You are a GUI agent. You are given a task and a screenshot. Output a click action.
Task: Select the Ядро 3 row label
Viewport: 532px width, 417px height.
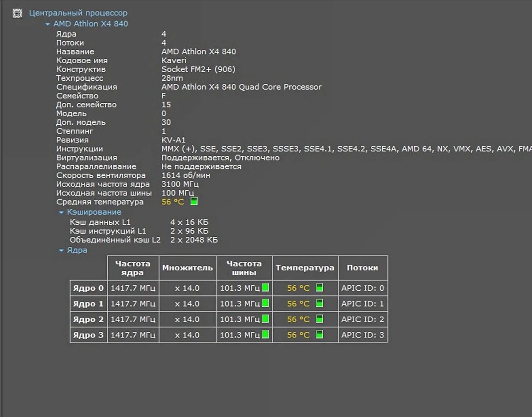click(x=88, y=335)
